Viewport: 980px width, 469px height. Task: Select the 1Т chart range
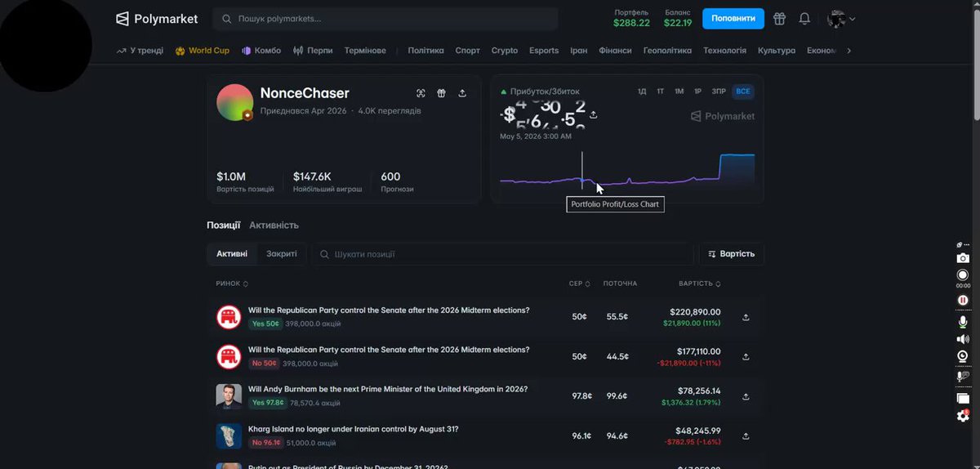click(661, 92)
